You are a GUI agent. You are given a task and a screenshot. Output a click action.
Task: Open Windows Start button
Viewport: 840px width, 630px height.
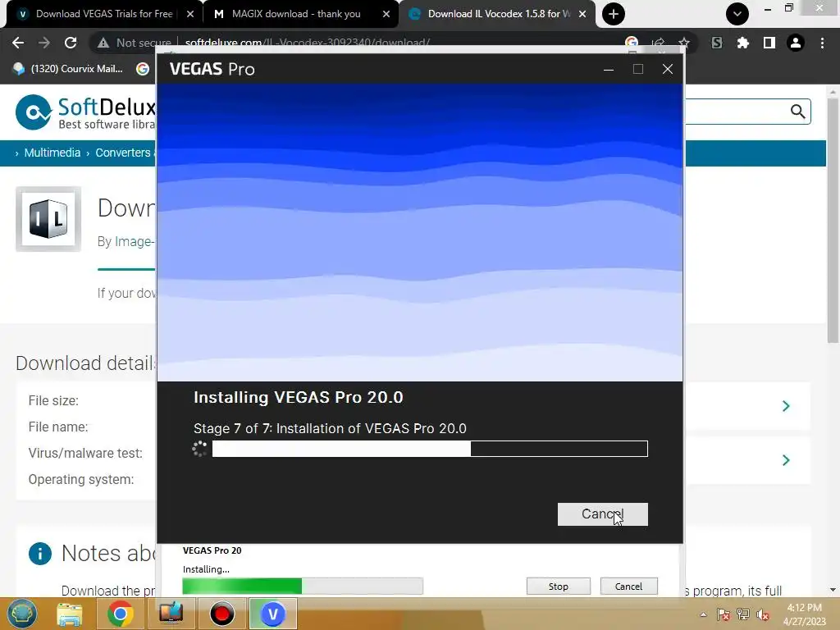(x=21, y=614)
